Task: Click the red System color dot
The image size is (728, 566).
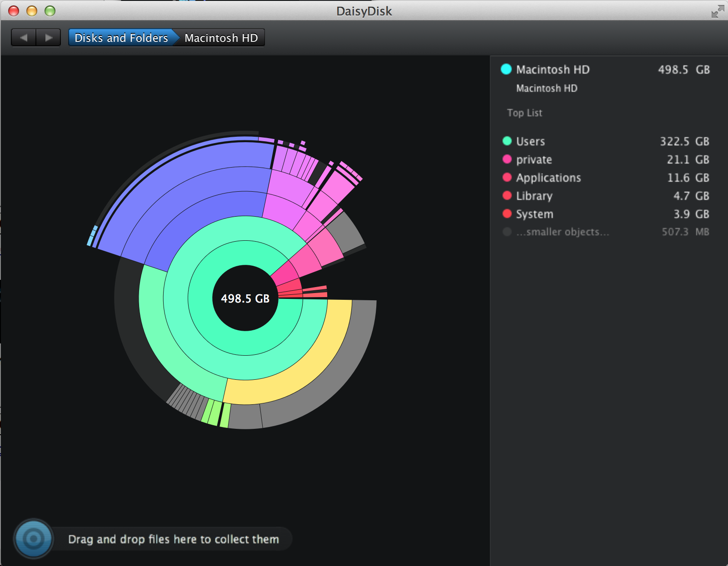Action: pyautogui.click(x=507, y=213)
